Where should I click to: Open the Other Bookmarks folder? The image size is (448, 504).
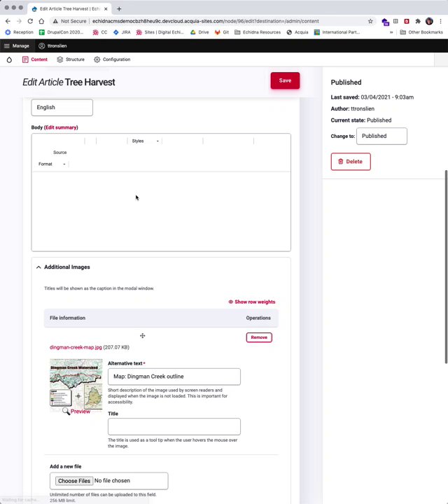(x=421, y=32)
